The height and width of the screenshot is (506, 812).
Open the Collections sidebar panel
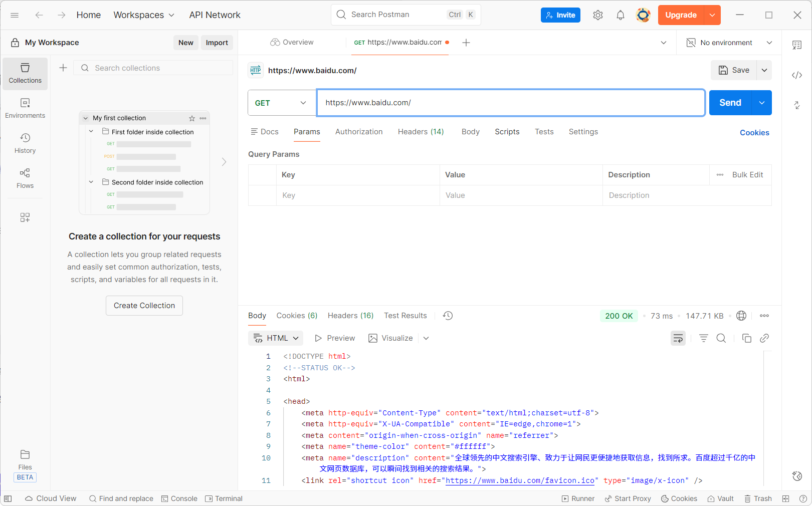tap(25, 74)
